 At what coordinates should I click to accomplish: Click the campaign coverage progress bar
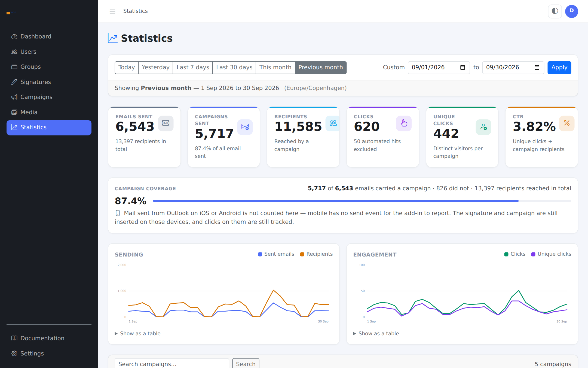tap(362, 201)
